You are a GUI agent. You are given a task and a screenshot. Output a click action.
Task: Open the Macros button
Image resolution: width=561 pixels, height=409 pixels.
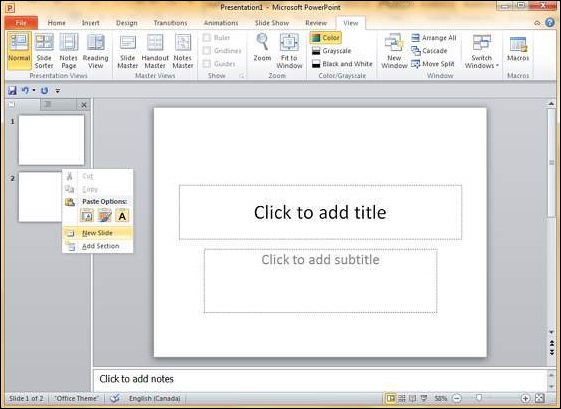[x=518, y=49]
